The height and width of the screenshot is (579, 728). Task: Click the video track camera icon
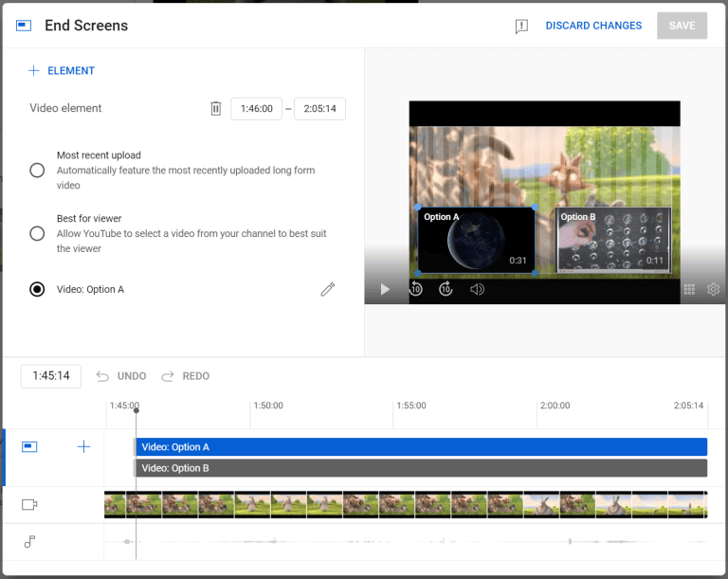[x=29, y=504]
